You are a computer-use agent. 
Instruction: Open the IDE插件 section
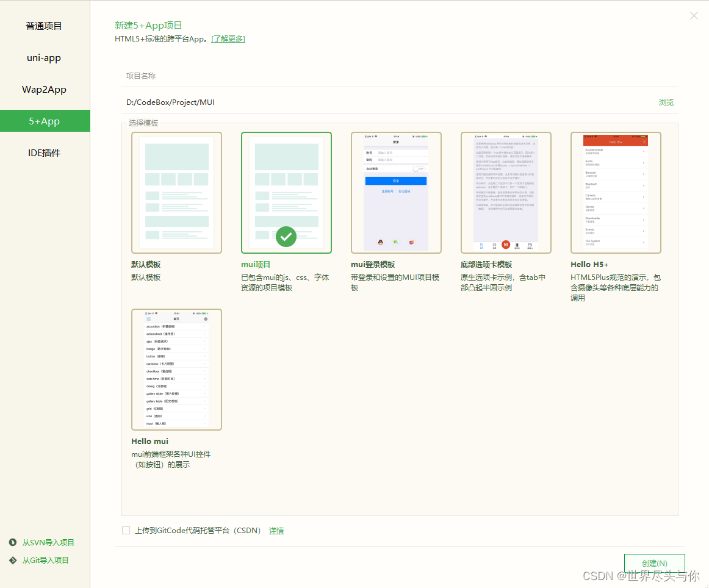[x=43, y=152]
